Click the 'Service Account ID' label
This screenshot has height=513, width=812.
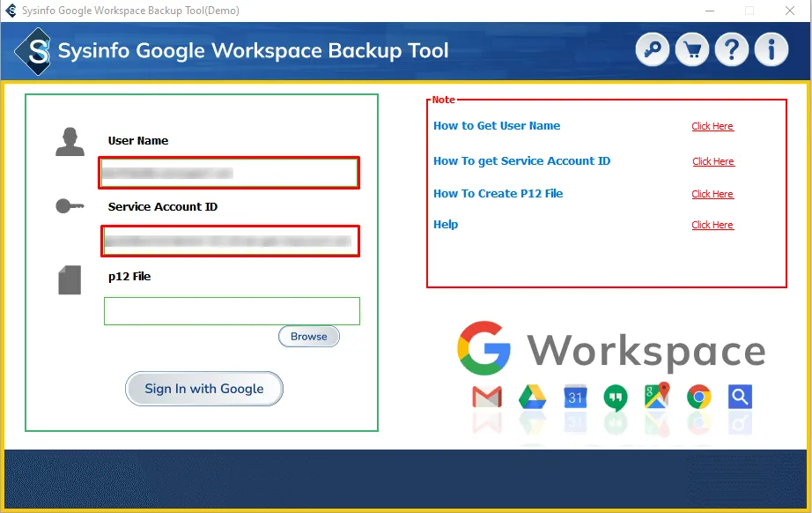point(163,206)
